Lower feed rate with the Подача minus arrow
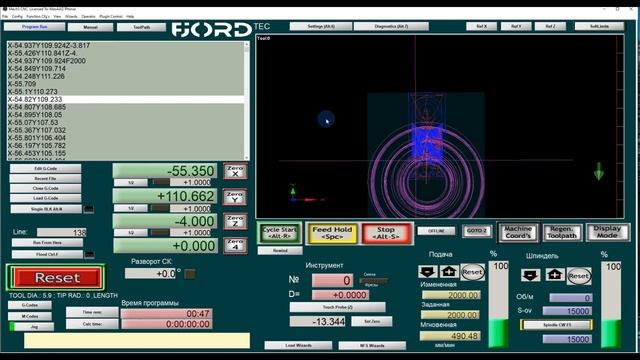 point(427,272)
